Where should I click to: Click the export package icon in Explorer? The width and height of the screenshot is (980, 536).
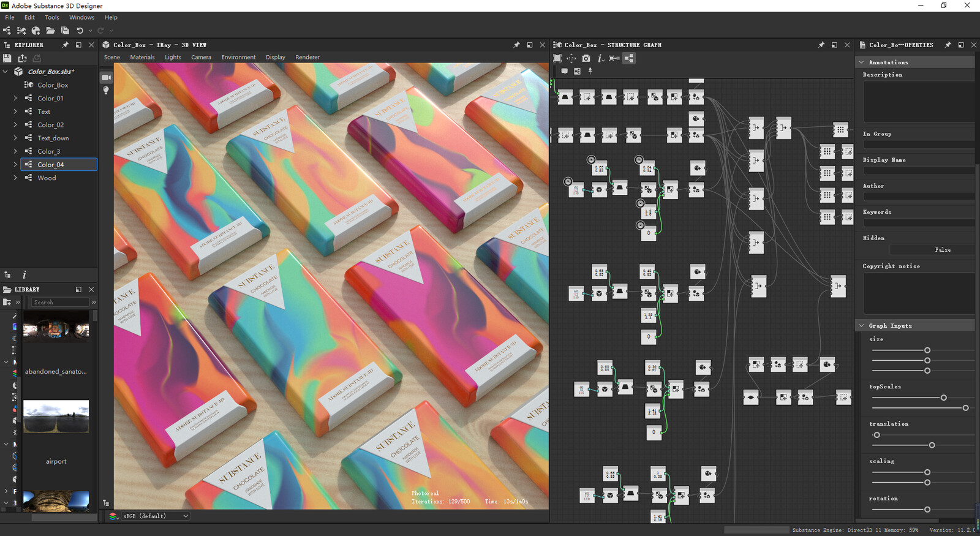pyautogui.click(x=22, y=58)
